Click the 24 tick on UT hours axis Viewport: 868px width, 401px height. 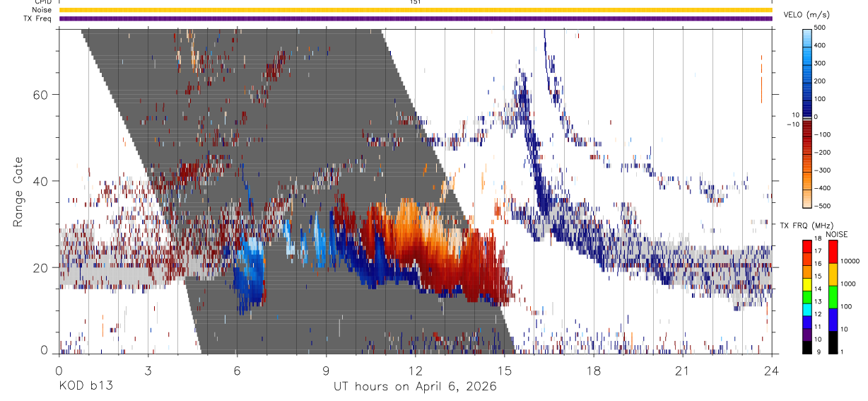point(772,370)
